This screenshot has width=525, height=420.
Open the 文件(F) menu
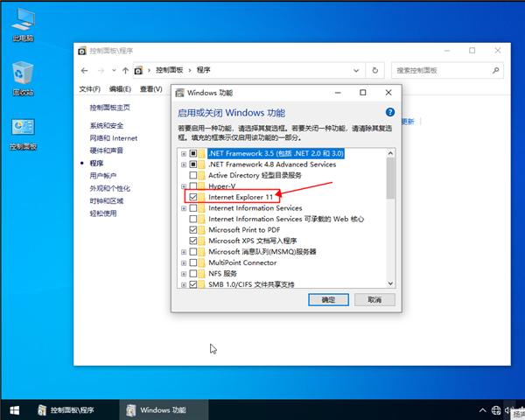(90, 89)
